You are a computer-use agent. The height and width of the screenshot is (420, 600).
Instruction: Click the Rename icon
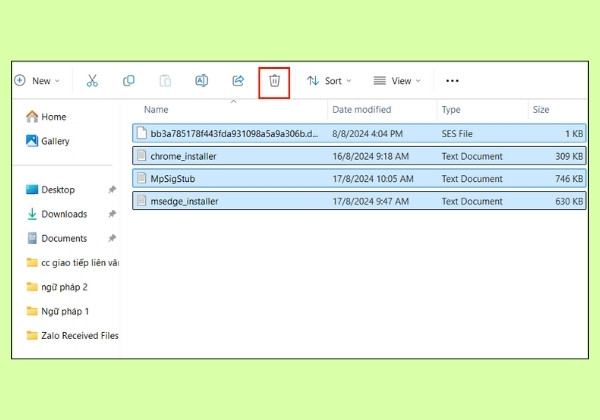[202, 81]
